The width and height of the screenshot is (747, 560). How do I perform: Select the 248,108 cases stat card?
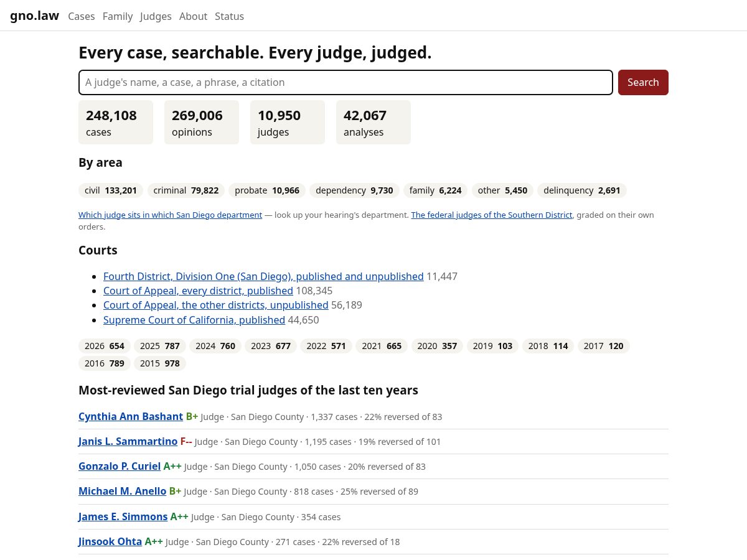tap(116, 122)
